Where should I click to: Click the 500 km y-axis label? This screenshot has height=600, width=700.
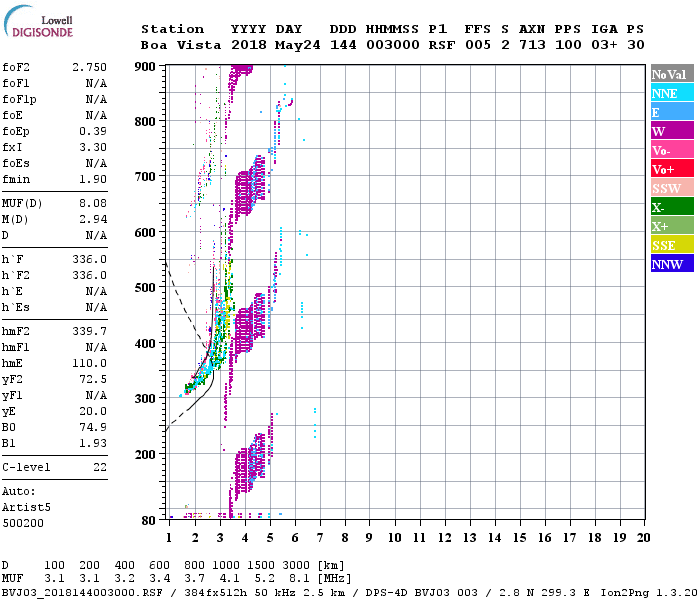pos(145,288)
